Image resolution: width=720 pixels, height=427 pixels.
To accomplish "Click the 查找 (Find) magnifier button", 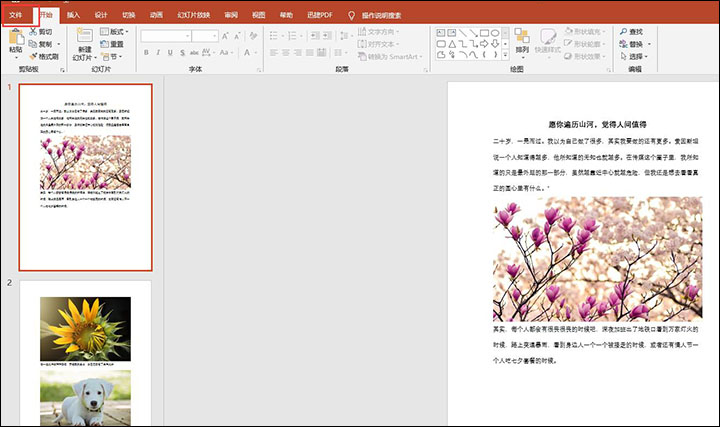I will click(632, 32).
